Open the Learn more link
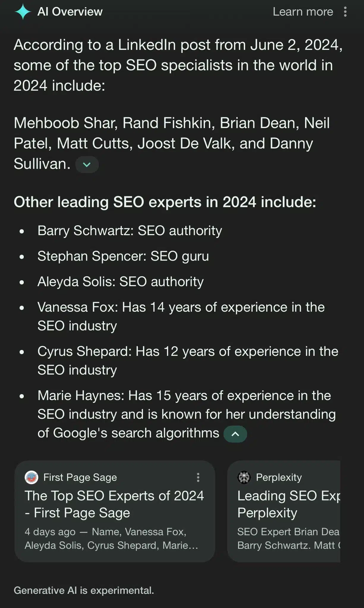The height and width of the screenshot is (608, 364). coord(303,12)
